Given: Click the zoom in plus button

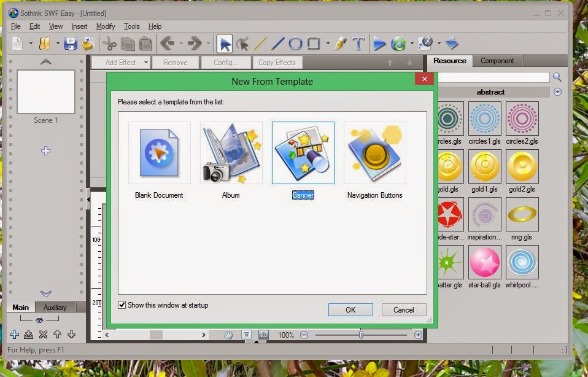Looking at the screenshot, I should pyautogui.click(x=418, y=335).
